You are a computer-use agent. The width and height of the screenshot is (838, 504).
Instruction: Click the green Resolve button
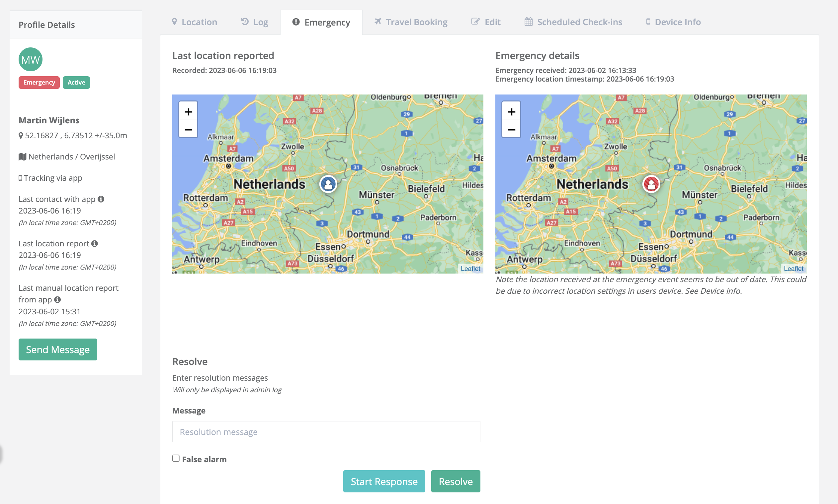coord(455,481)
